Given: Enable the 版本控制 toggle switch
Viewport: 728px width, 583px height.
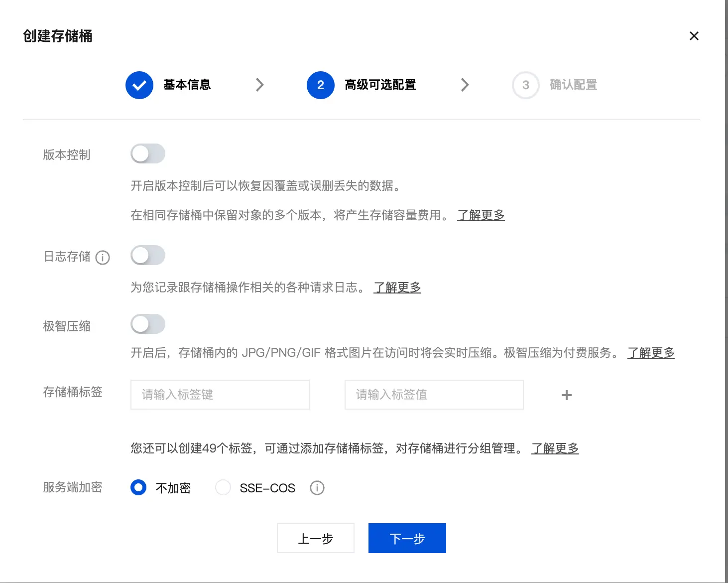Looking at the screenshot, I should [148, 154].
